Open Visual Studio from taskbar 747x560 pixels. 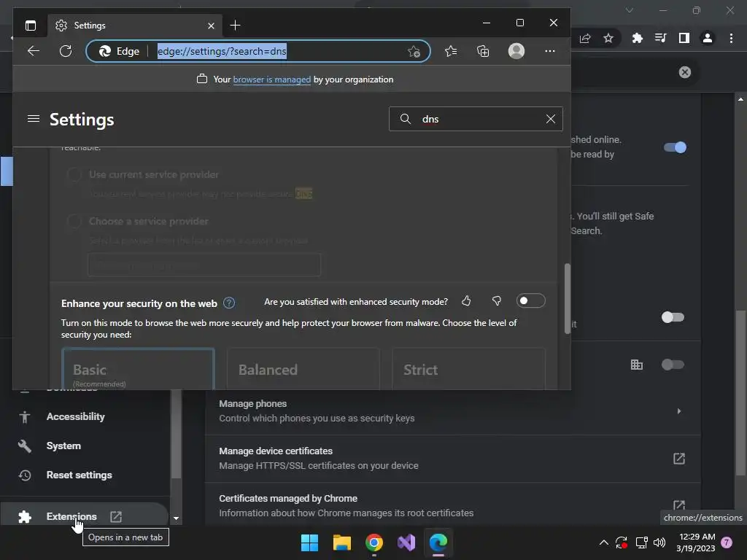(406, 542)
